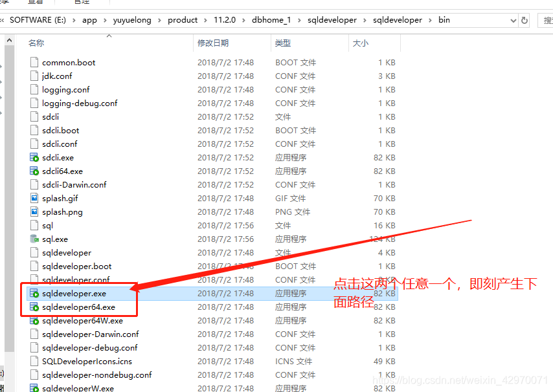Click the jdk.conf file icon

[34, 76]
